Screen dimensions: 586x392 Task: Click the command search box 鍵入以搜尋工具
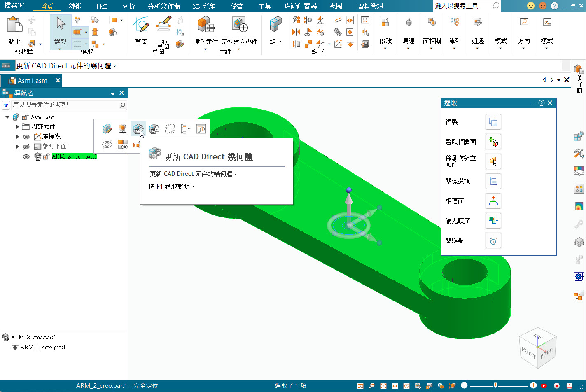click(x=467, y=6)
